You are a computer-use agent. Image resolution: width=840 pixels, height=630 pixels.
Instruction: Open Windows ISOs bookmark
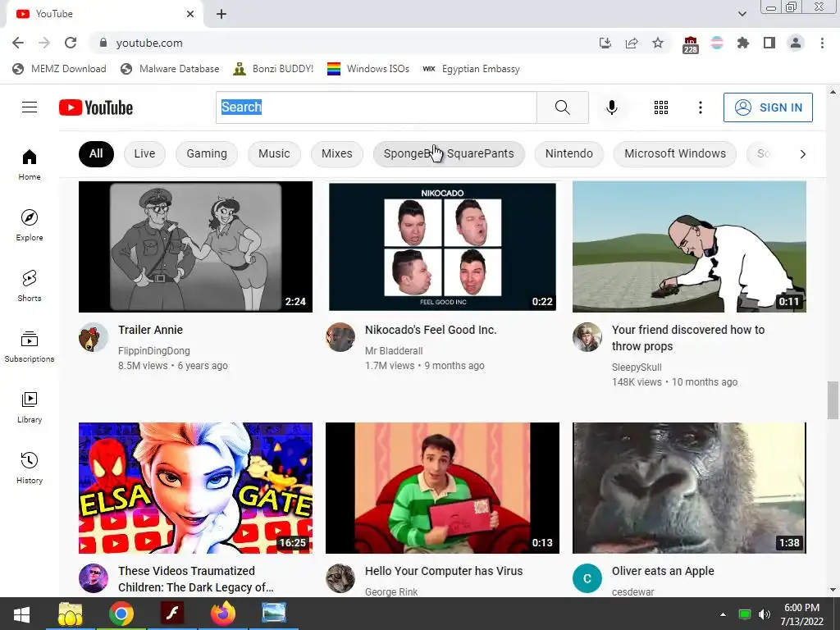(x=368, y=69)
